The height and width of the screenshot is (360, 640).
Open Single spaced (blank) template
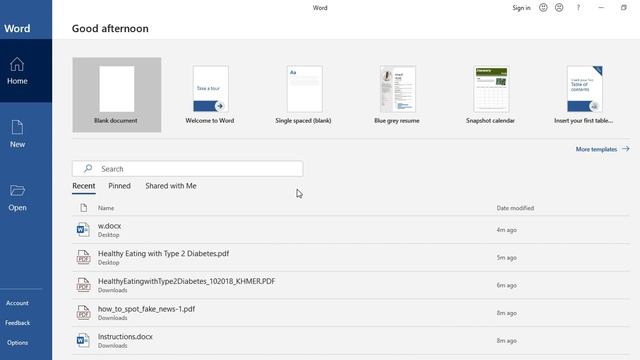[x=304, y=95]
